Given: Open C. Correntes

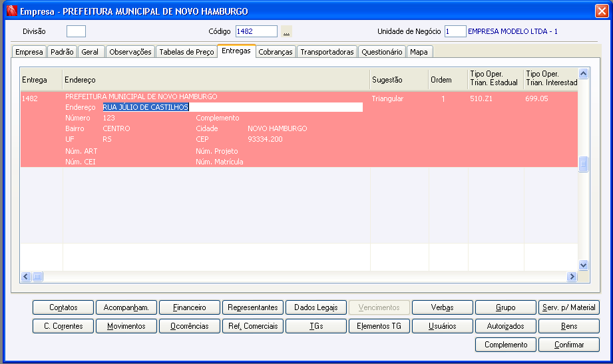Looking at the screenshot, I should 63,326.
